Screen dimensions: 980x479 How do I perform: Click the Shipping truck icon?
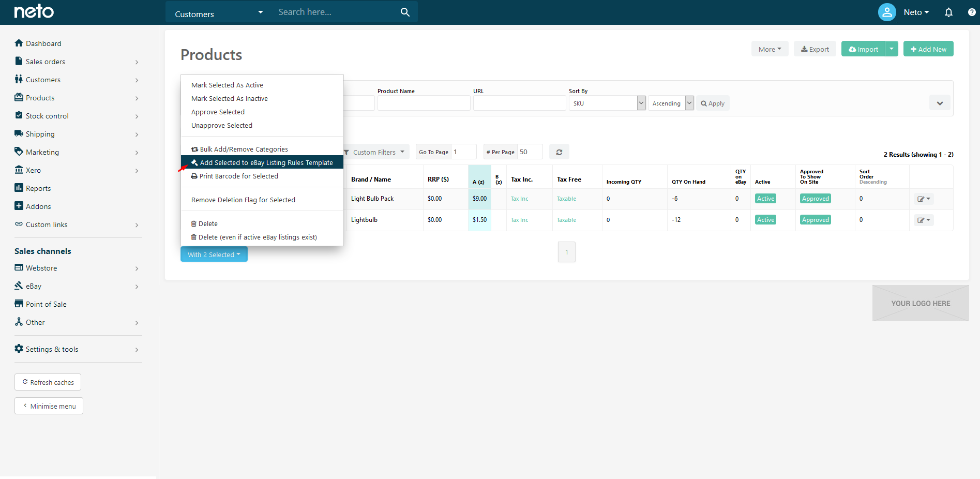click(19, 133)
